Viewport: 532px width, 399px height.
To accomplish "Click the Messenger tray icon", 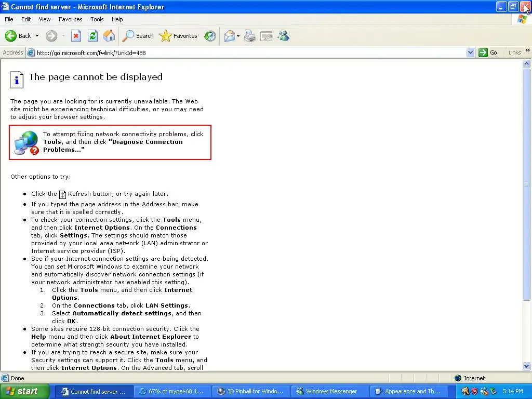I will pyautogui.click(x=484, y=392).
